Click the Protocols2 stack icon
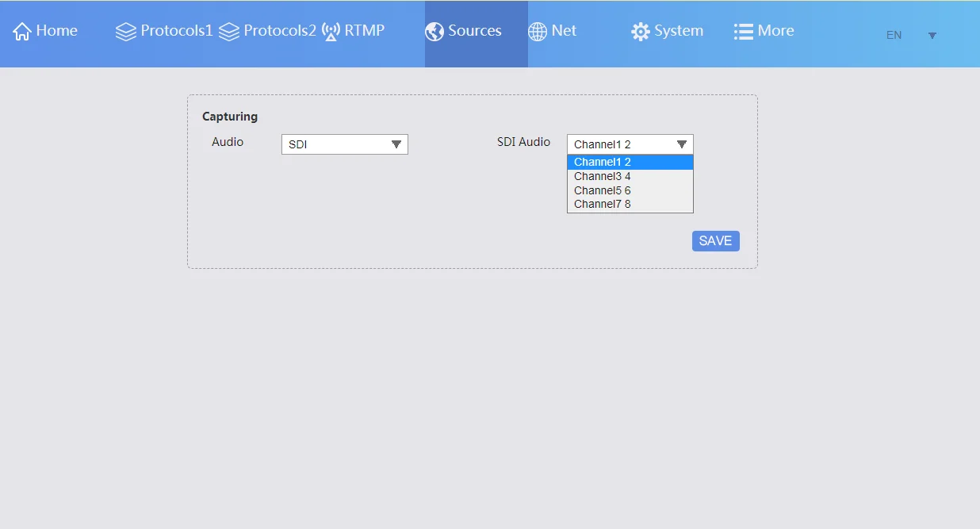 (229, 31)
